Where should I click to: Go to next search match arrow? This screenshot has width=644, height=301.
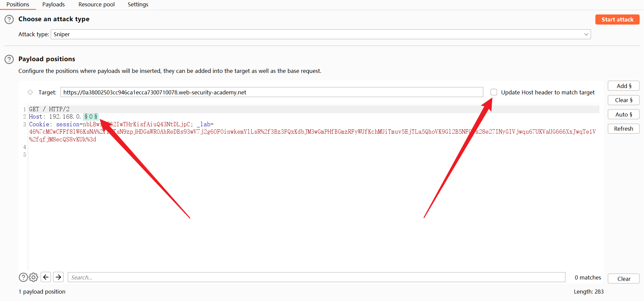[58, 277]
